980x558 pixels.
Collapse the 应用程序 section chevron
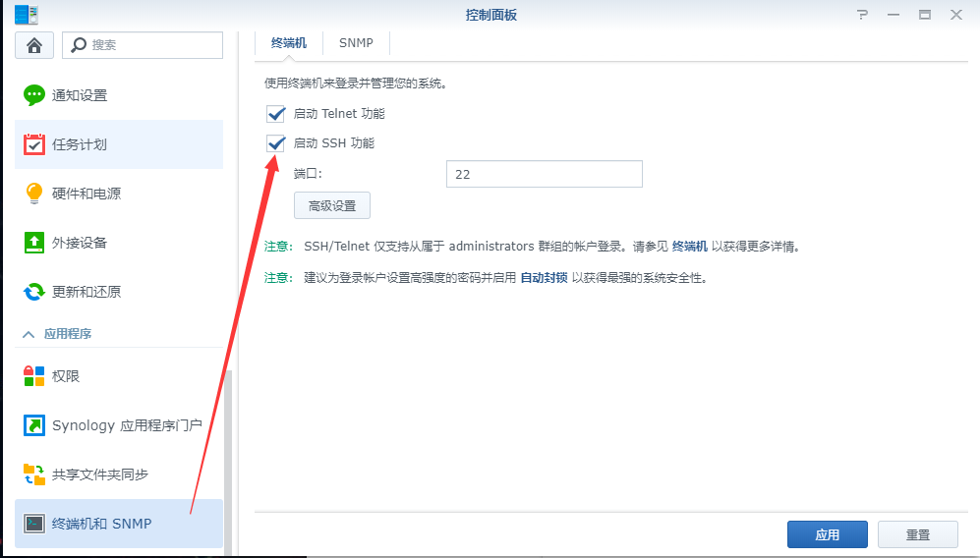29,334
